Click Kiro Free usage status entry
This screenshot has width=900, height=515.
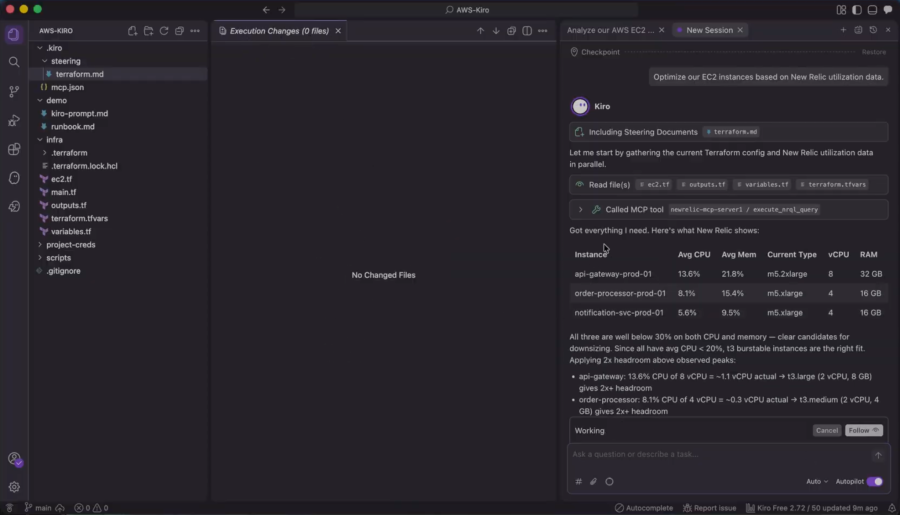812,508
